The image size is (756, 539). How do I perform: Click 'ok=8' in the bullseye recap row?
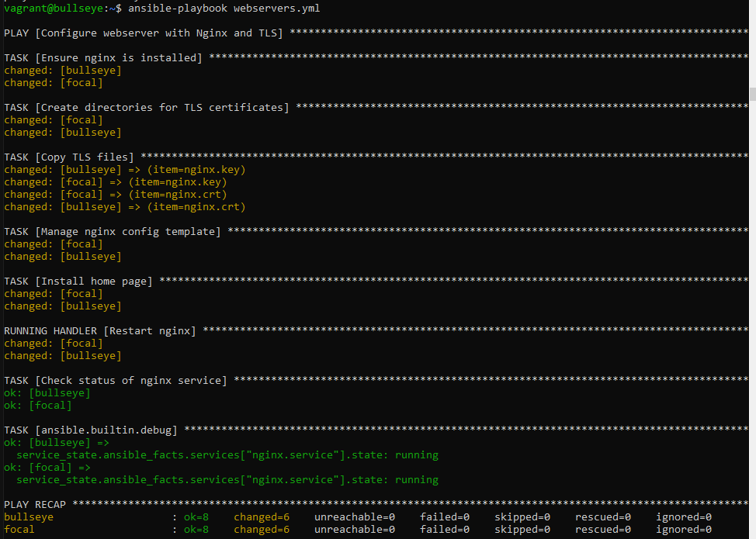[196, 517]
